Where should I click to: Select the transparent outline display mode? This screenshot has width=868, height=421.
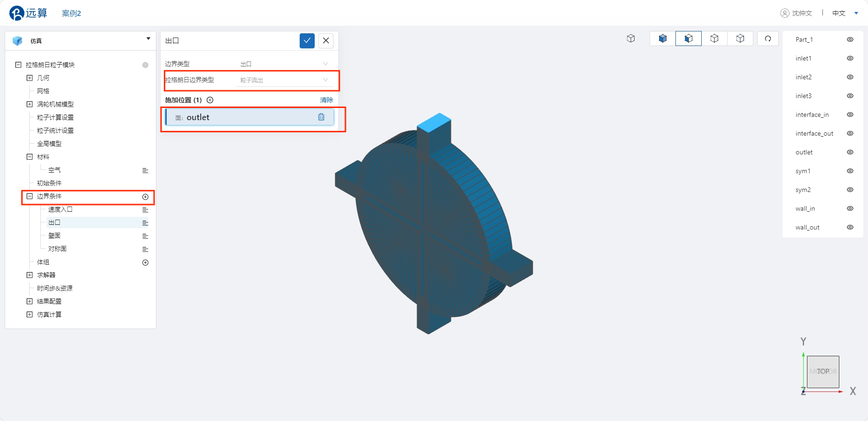(x=740, y=38)
